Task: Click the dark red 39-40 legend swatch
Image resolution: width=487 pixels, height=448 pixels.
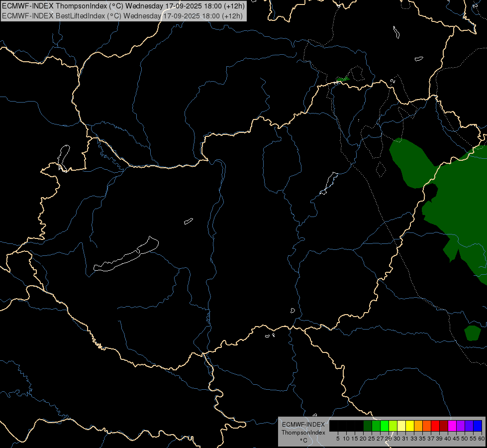Action: (444, 426)
